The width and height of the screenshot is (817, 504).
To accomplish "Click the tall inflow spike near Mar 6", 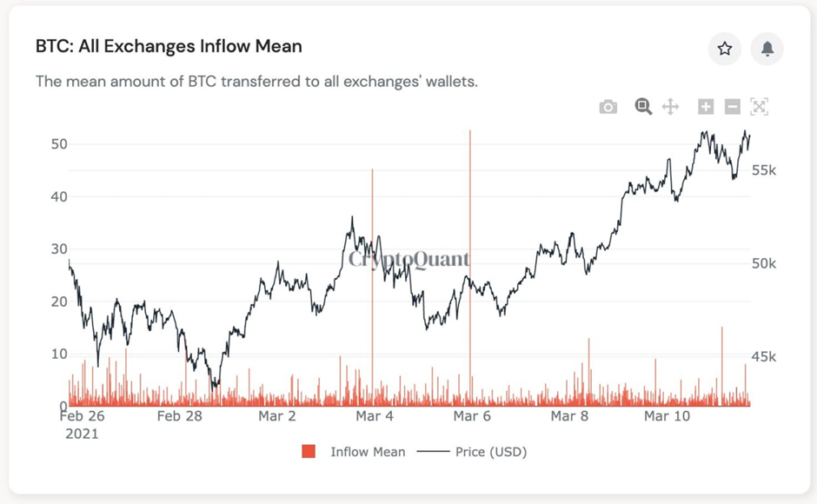I will tap(470, 266).
